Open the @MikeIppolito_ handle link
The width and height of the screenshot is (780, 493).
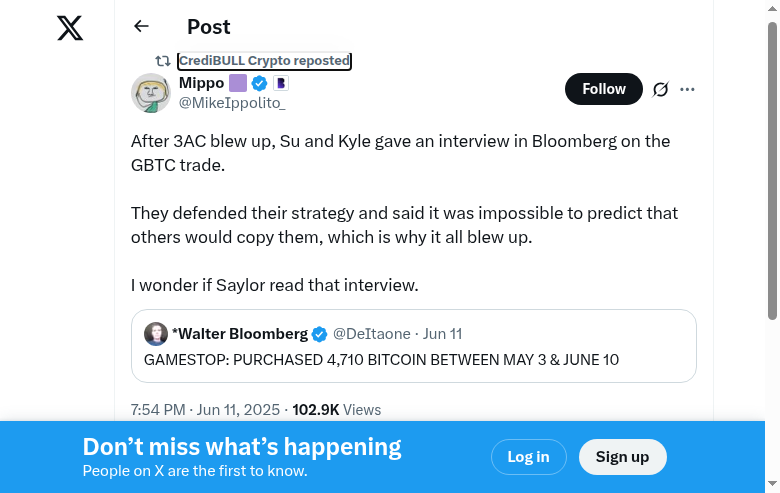[x=232, y=102]
